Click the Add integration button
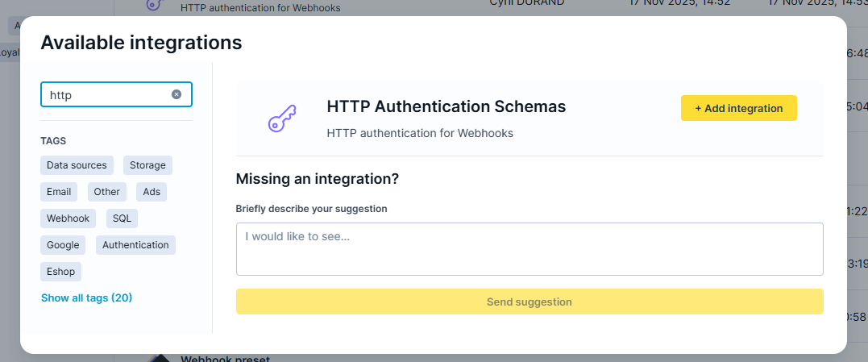This screenshot has height=362, width=868. click(x=738, y=108)
